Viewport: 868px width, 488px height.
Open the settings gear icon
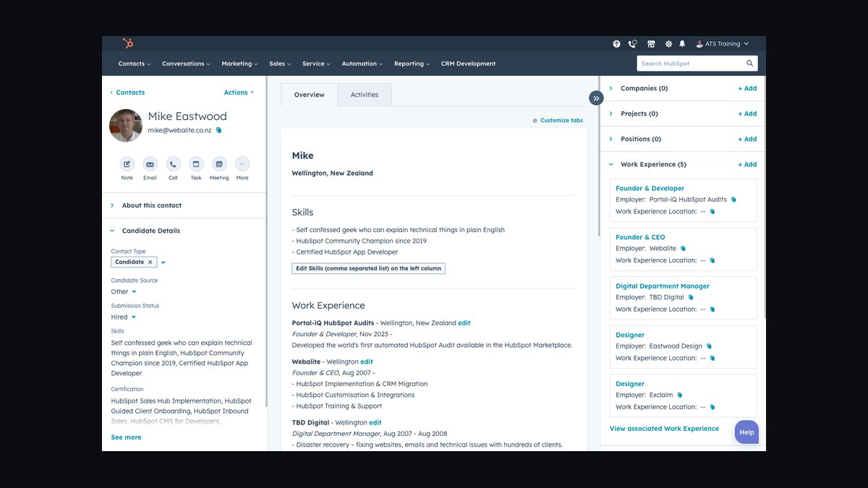pyautogui.click(x=668, y=44)
